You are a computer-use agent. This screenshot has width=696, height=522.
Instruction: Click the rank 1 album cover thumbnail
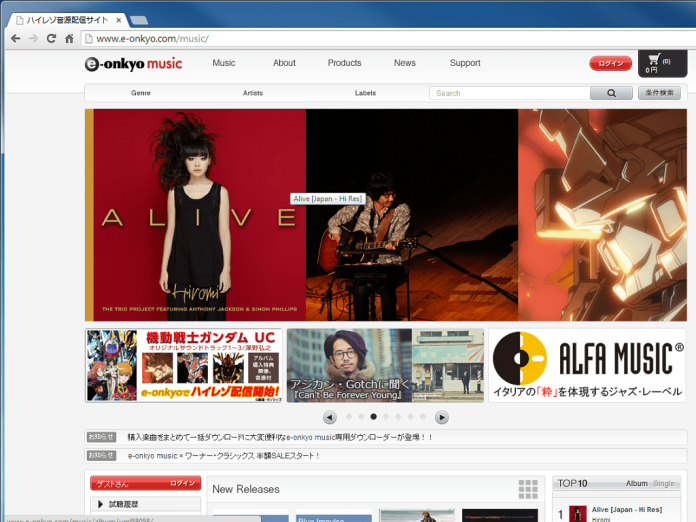pyautogui.click(x=577, y=514)
